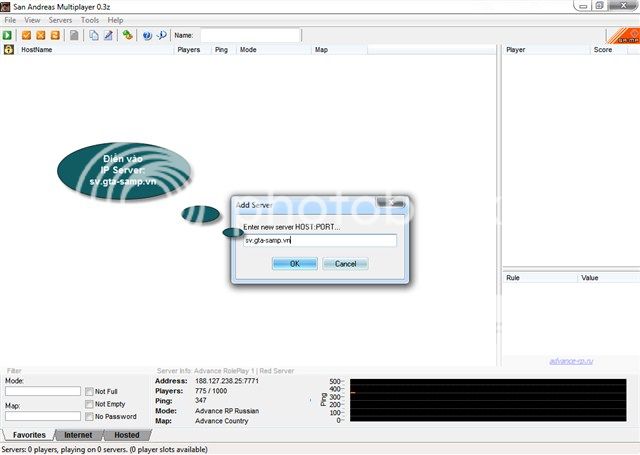This screenshot has width=640, height=455.
Task: Click the green Connect play icon
Action: pyautogui.click(x=8, y=35)
